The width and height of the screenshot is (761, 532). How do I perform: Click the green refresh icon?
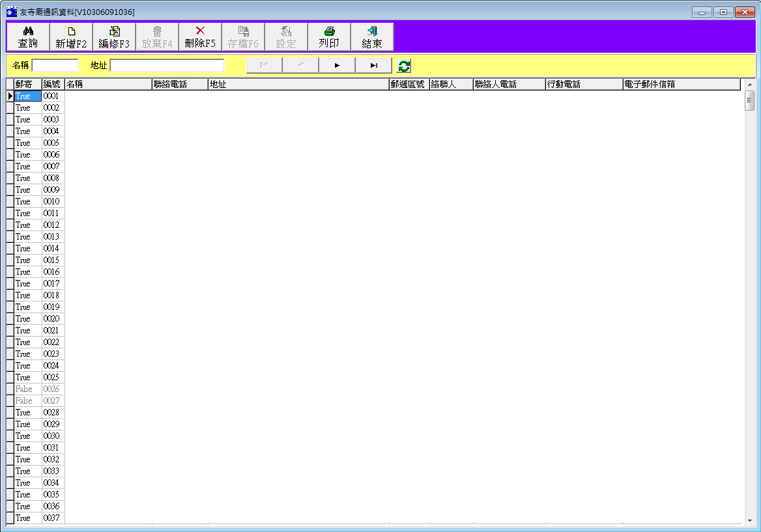pos(404,65)
